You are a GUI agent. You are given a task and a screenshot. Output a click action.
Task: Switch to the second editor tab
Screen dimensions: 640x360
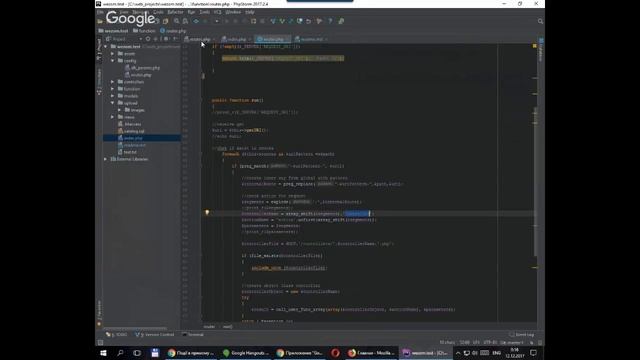point(236,39)
